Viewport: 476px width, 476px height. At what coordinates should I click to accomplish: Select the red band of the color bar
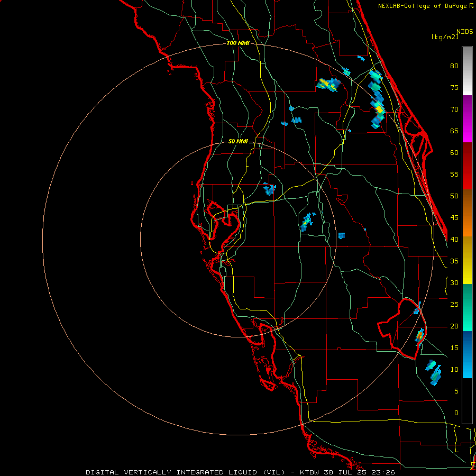467,166
